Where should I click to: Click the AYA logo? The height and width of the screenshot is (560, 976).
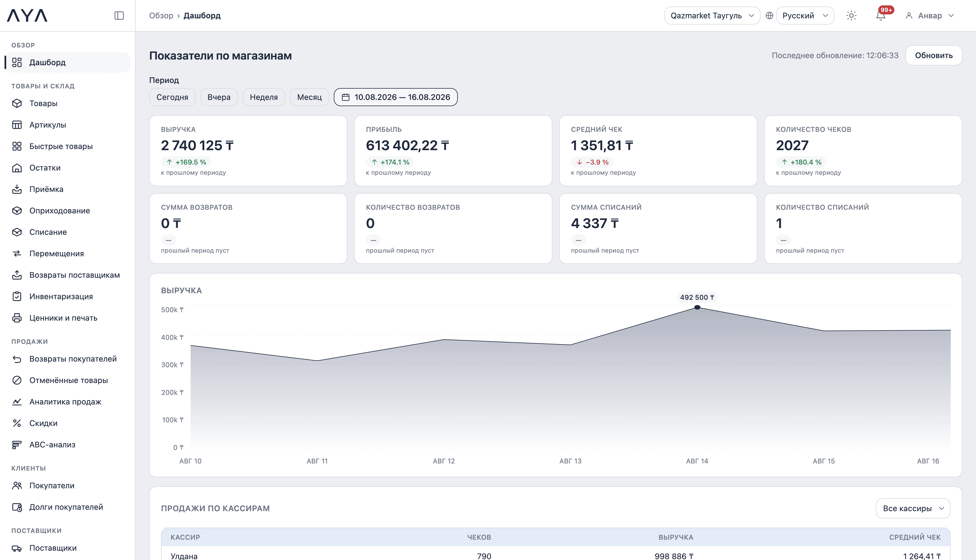27,16
